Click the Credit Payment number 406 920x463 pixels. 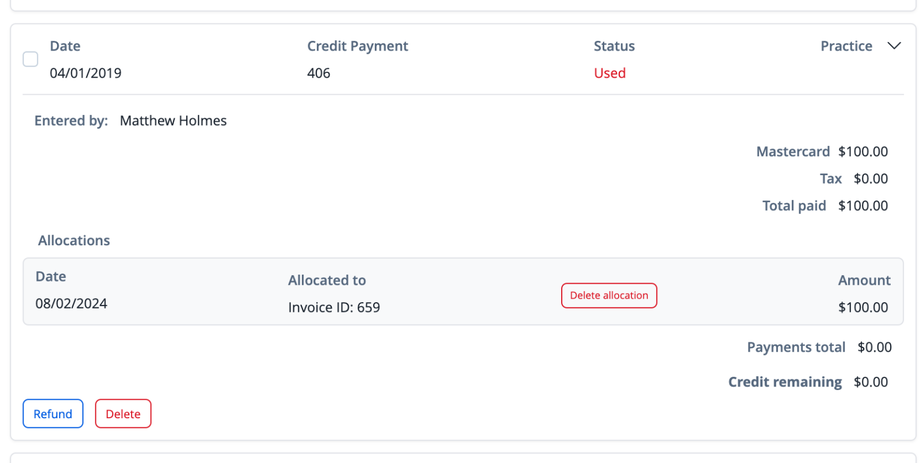click(319, 73)
